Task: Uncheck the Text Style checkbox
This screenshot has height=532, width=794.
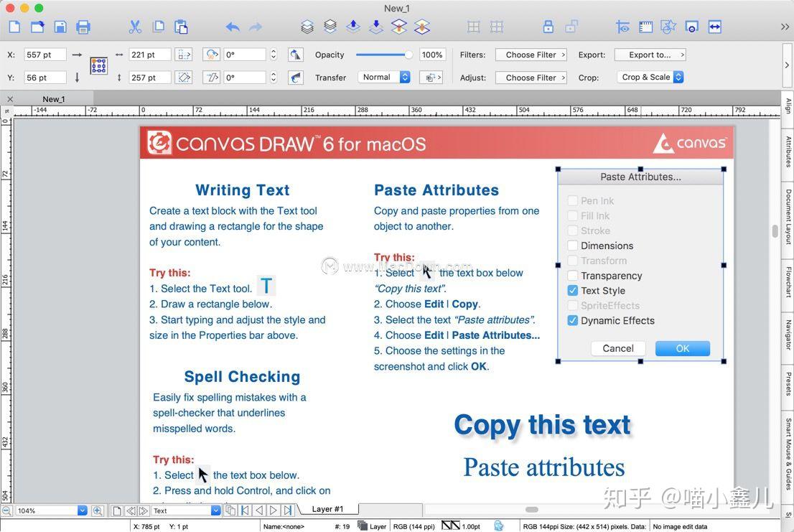Action: point(573,291)
